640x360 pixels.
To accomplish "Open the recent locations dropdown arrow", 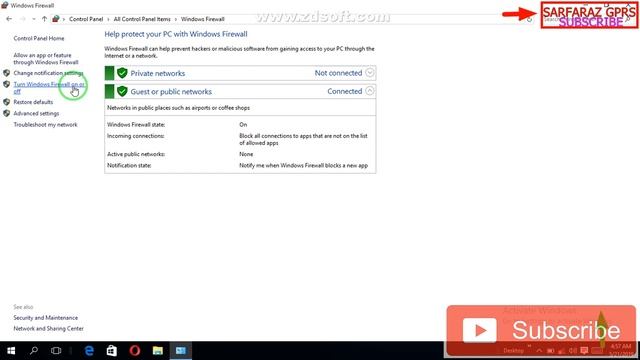I will click(33, 19).
